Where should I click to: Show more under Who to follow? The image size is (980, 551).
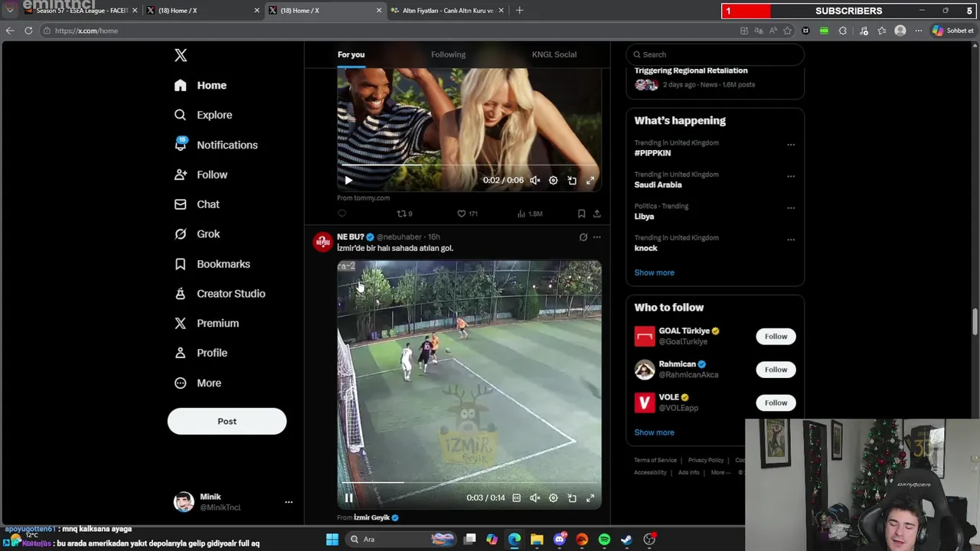coord(654,432)
